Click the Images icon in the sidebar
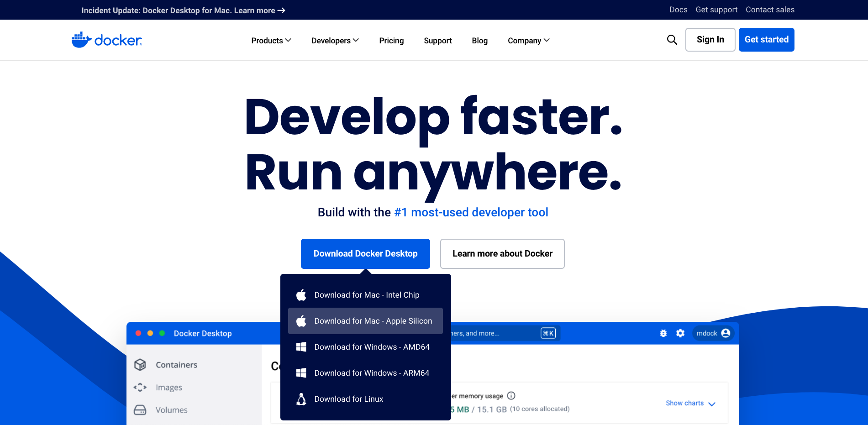868x425 pixels. coord(140,388)
